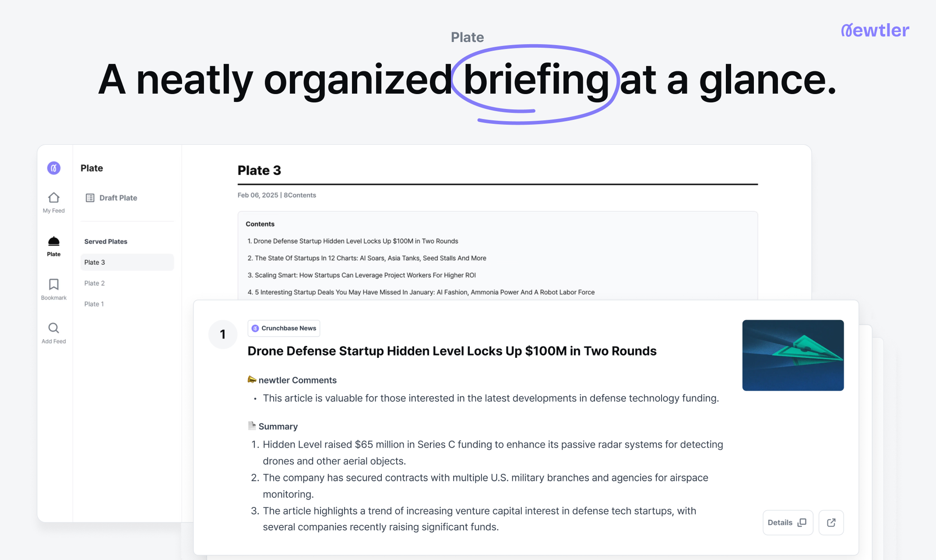Open the Details button
Screen dimensions: 936x560
point(787,522)
